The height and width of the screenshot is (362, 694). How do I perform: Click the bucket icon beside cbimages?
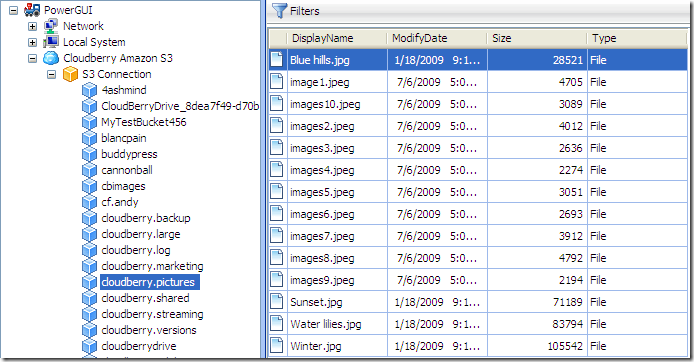click(89, 186)
